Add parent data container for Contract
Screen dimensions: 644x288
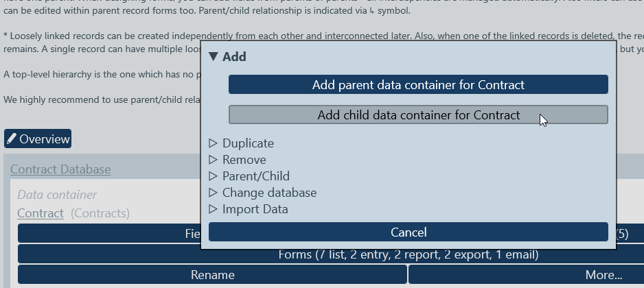coord(418,85)
